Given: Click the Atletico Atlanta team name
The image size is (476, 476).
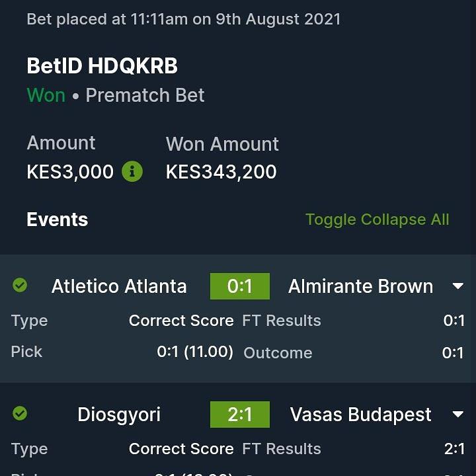Looking at the screenshot, I should pos(119,286).
